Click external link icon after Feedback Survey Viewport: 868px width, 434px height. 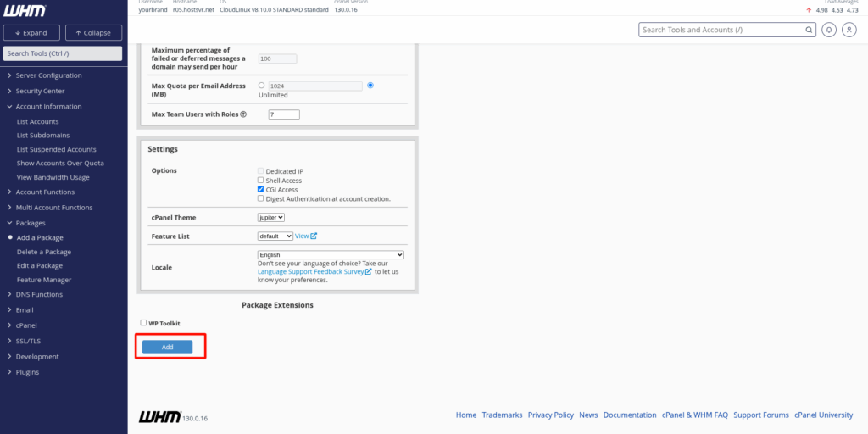tap(368, 272)
